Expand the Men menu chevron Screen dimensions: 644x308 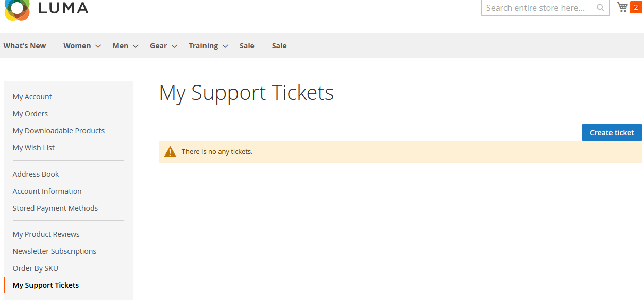click(135, 46)
